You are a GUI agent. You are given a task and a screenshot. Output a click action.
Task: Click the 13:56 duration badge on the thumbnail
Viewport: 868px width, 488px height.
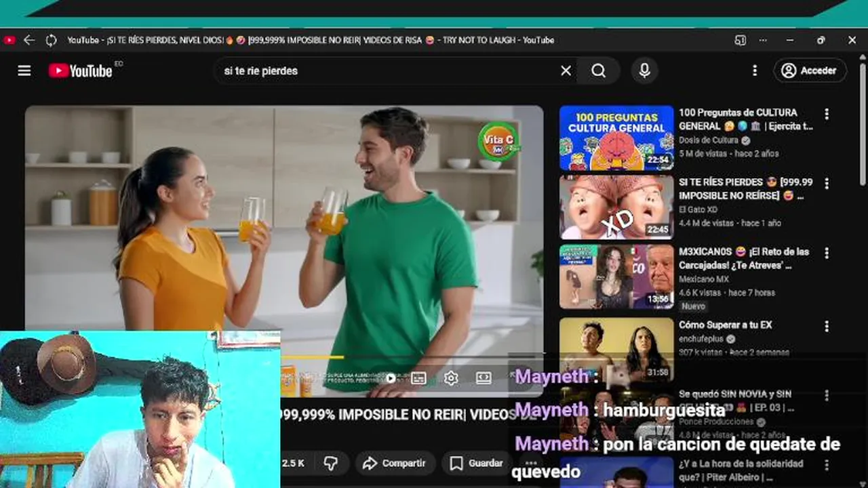(x=658, y=299)
